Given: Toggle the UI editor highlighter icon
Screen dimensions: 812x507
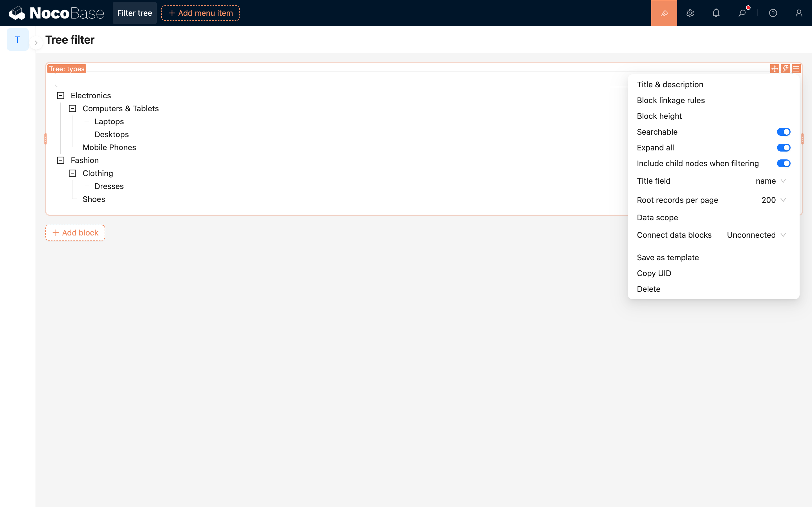Looking at the screenshot, I should (x=664, y=13).
